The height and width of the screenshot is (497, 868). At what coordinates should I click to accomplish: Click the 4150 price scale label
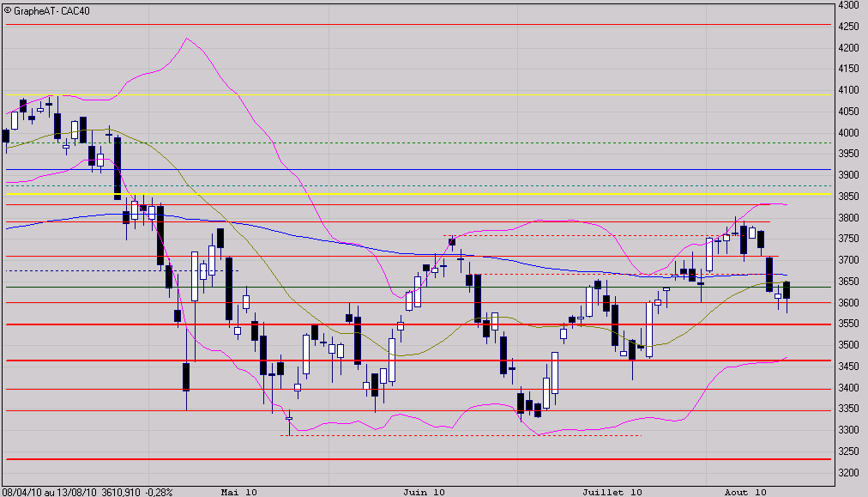coord(848,69)
